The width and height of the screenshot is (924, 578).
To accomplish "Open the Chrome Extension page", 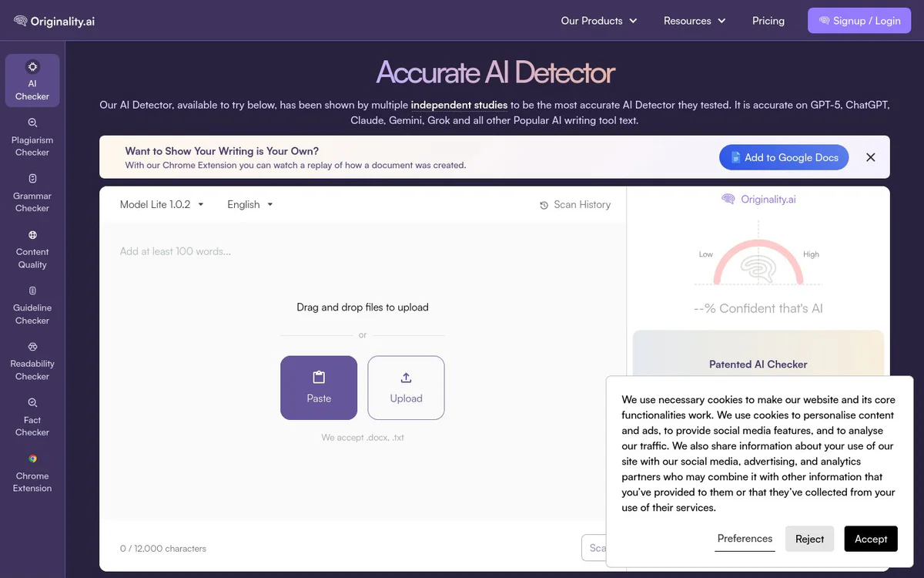I will click(32, 472).
